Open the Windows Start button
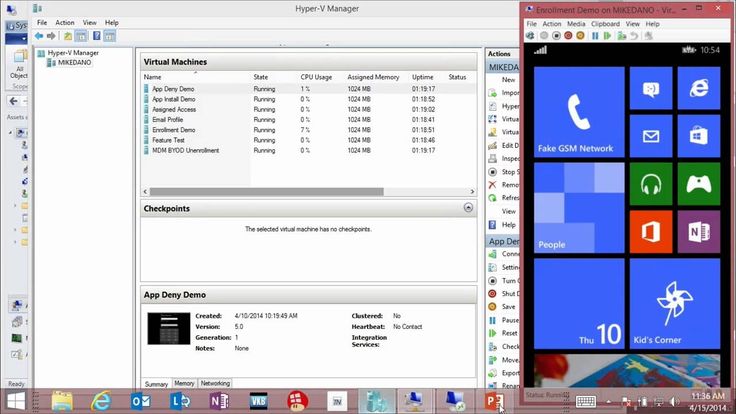736x414 pixels. pos(16,402)
